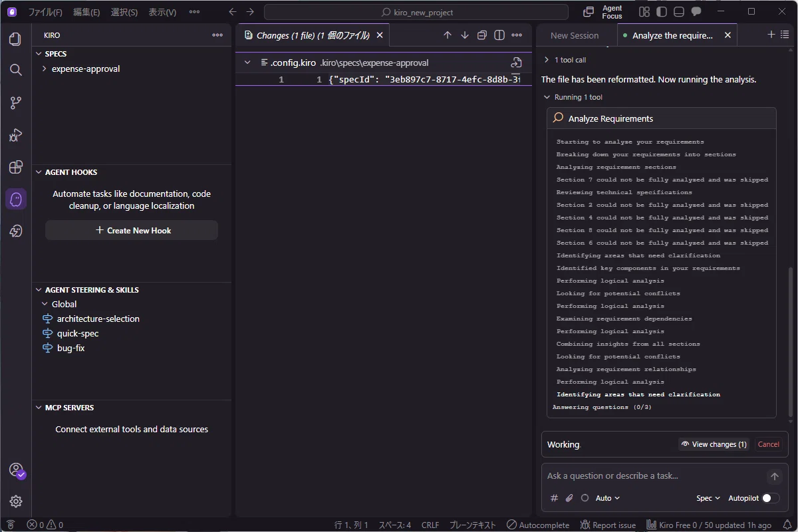Go forward with the right arrow

250,12
